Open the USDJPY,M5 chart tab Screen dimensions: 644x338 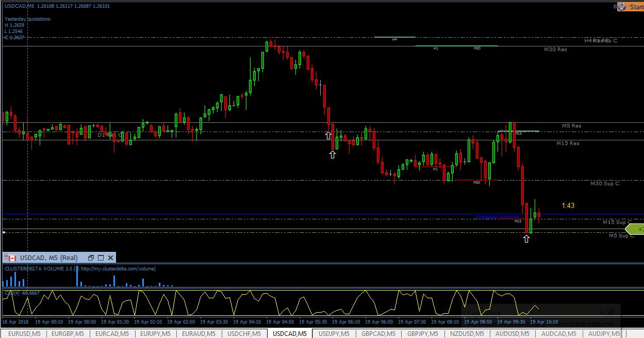click(x=335, y=334)
